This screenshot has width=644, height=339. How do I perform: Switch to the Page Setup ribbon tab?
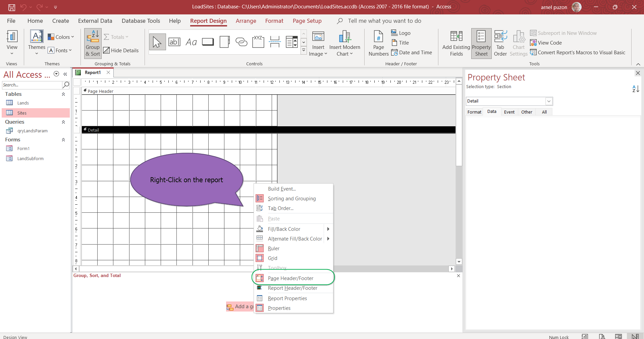click(x=307, y=21)
